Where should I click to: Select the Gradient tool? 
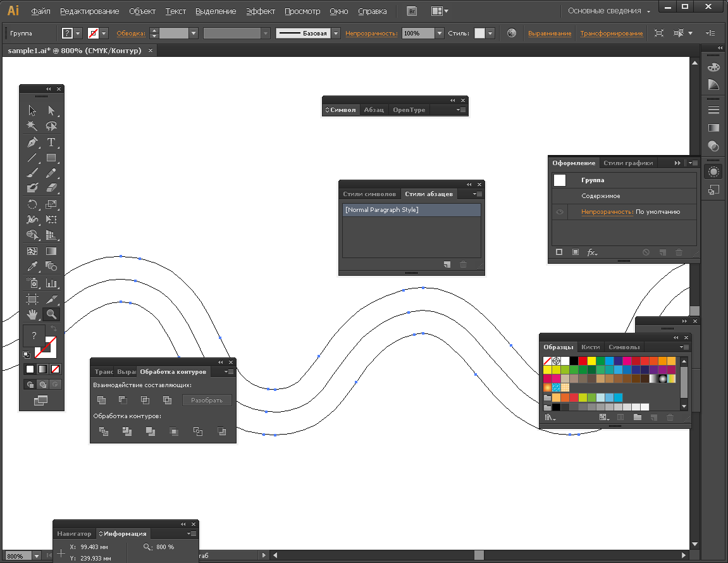[51, 251]
